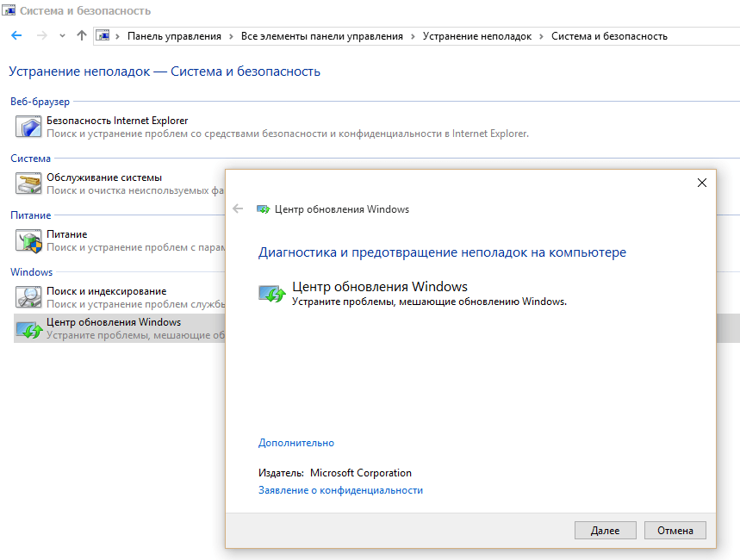Open breadcrumb 'Все элементы панели управления'
The height and width of the screenshot is (560, 740).
[322, 36]
